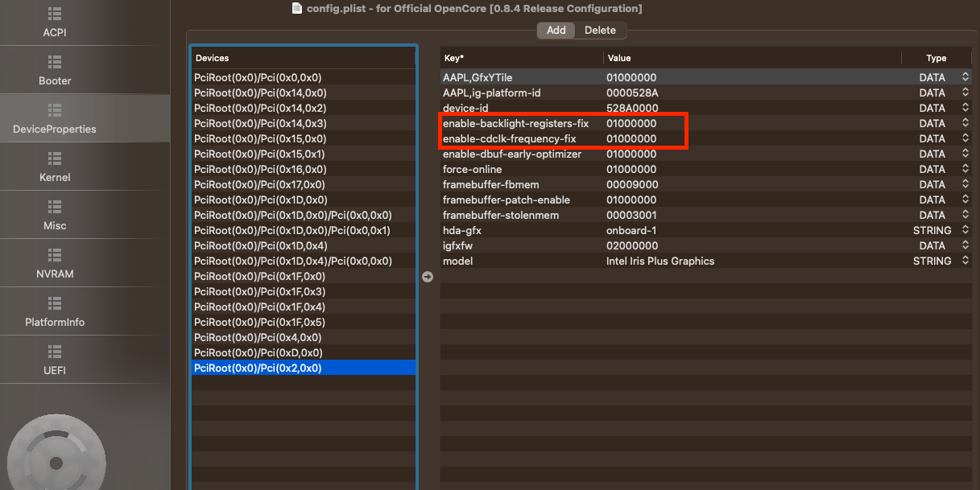Expand type stepper for igfxfw row
The width and height of the screenshot is (980, 490).
pyautogui.click(x=965, y=245)
